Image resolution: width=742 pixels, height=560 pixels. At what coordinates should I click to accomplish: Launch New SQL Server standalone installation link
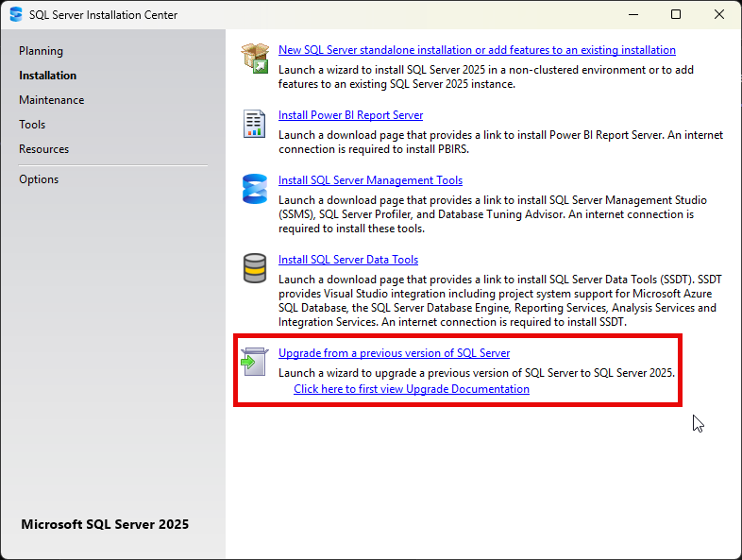click(477, 50)
